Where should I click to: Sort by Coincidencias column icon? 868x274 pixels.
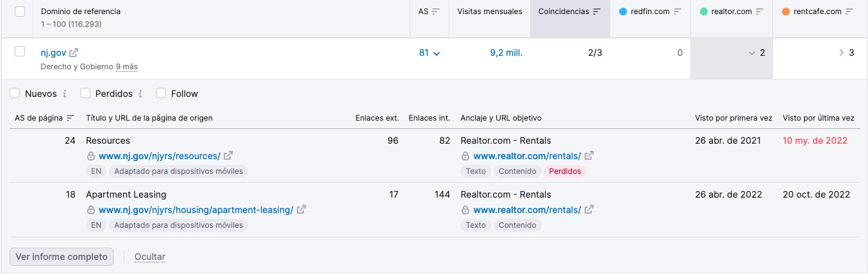pyautogui.click(x=597, y=12)
